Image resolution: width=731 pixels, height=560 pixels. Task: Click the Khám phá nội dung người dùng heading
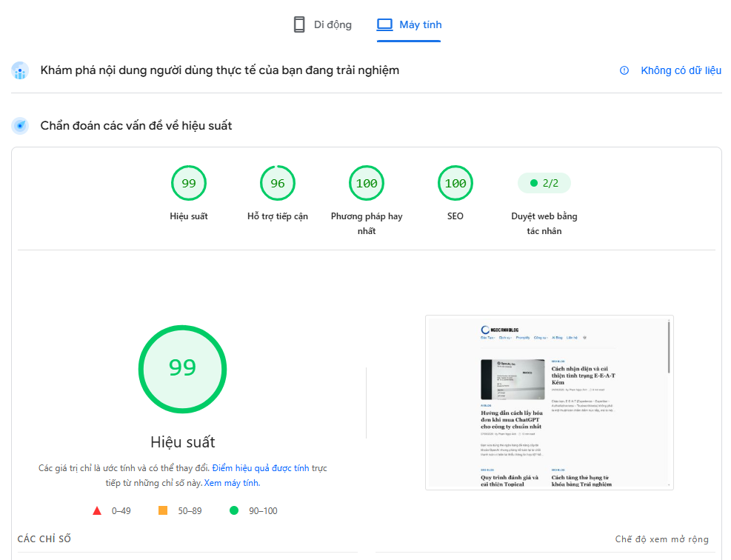click(x=219, y=70)
